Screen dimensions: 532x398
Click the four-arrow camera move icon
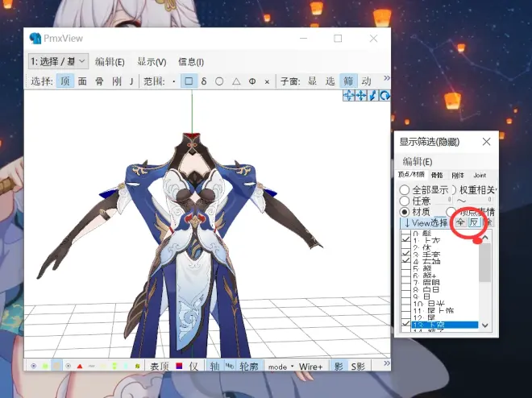click(349, 96)
